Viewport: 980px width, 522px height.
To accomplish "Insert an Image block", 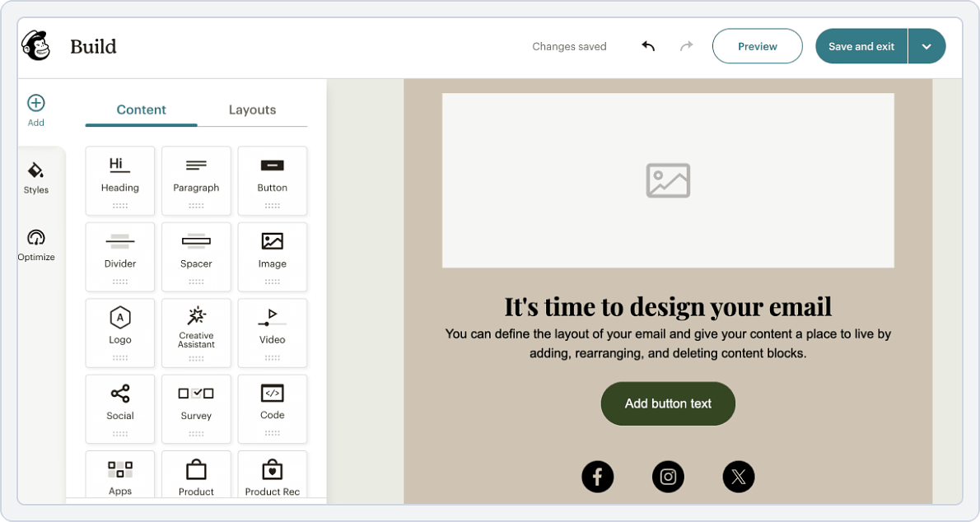I will pyautogui.click(x=272, y=257).
